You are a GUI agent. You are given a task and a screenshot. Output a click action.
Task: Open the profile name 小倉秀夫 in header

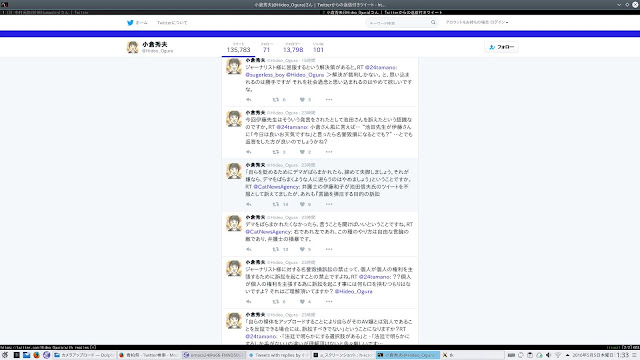[155, 44]
